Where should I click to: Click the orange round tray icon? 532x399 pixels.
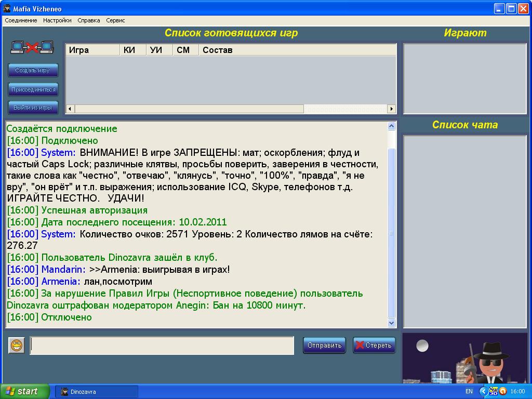[x=503, y=391]
